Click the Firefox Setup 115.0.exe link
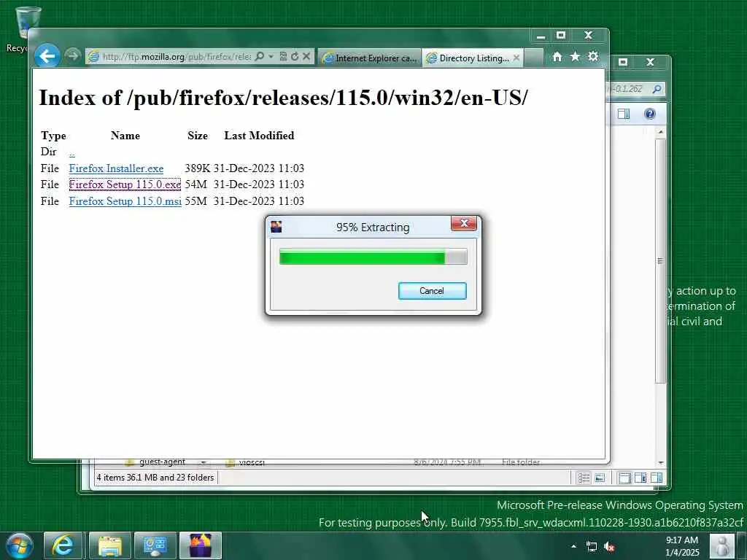Image resolution: width=747 pixels, height=560 pixels. pos(125,184)
